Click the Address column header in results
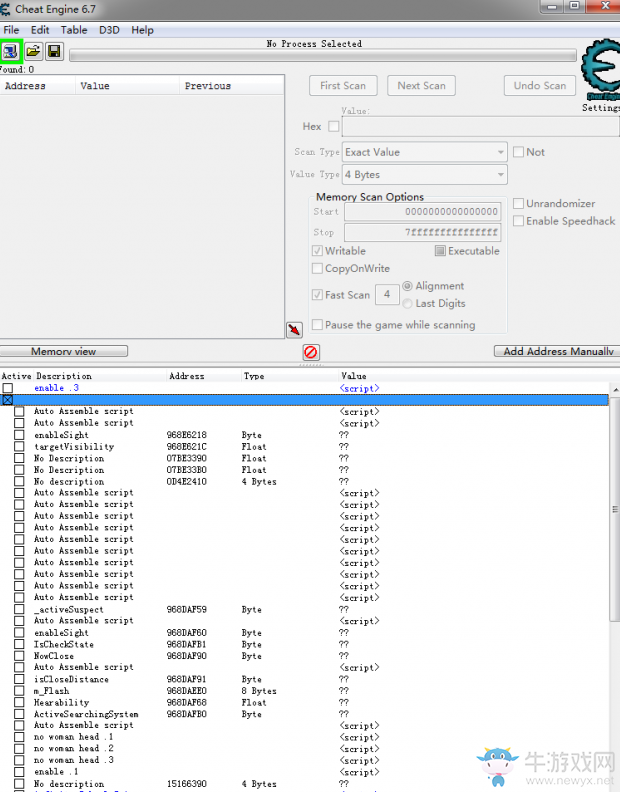Image resolution: width=620 pixels, height=792 pixels. coord(38,86)
